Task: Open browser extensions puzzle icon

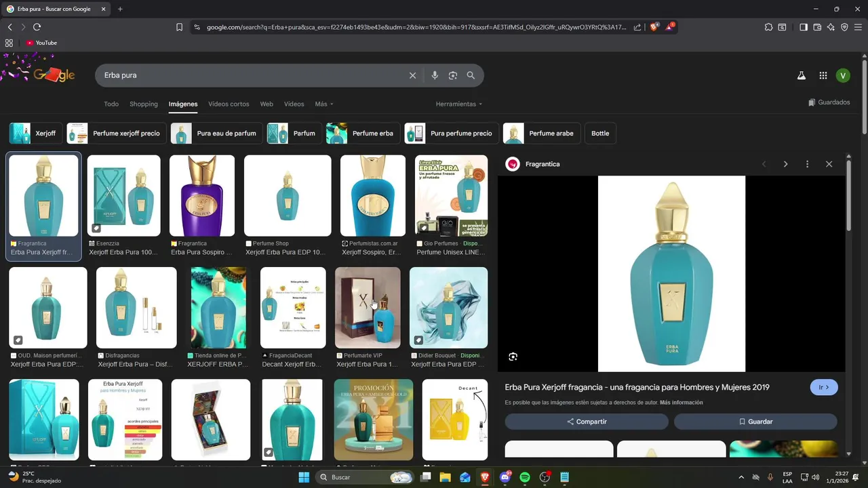Action: click(768, 27)
